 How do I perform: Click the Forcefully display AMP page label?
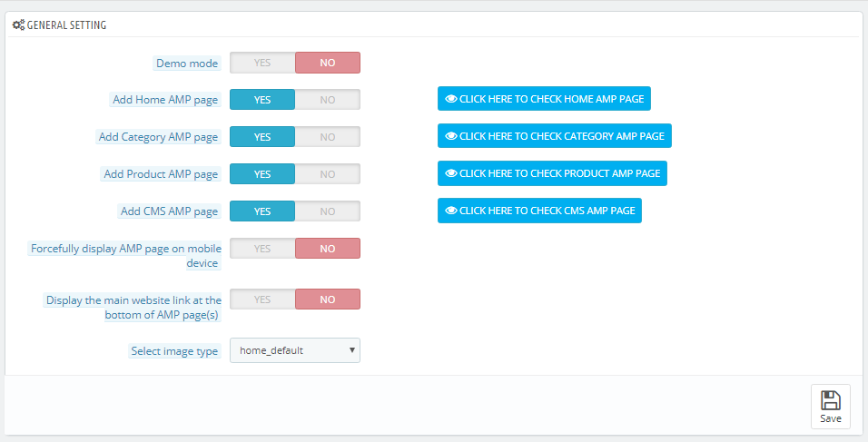(x=125, y=256)
